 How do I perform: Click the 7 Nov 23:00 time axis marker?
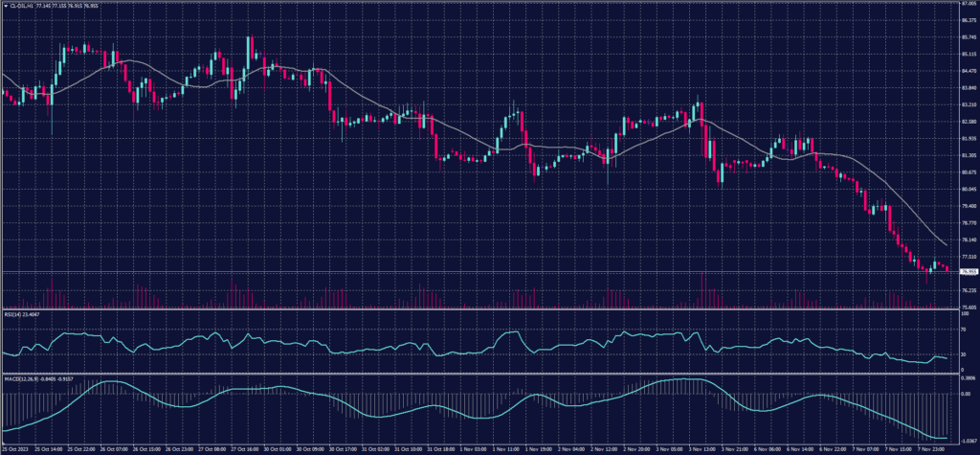[x=933, y=448]
